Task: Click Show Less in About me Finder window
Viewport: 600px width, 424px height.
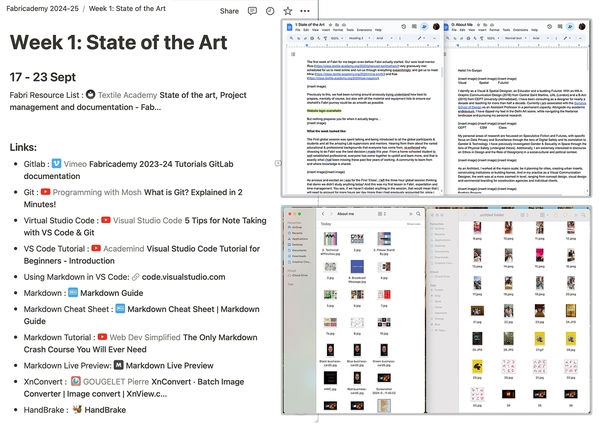Action: point(413,224)
